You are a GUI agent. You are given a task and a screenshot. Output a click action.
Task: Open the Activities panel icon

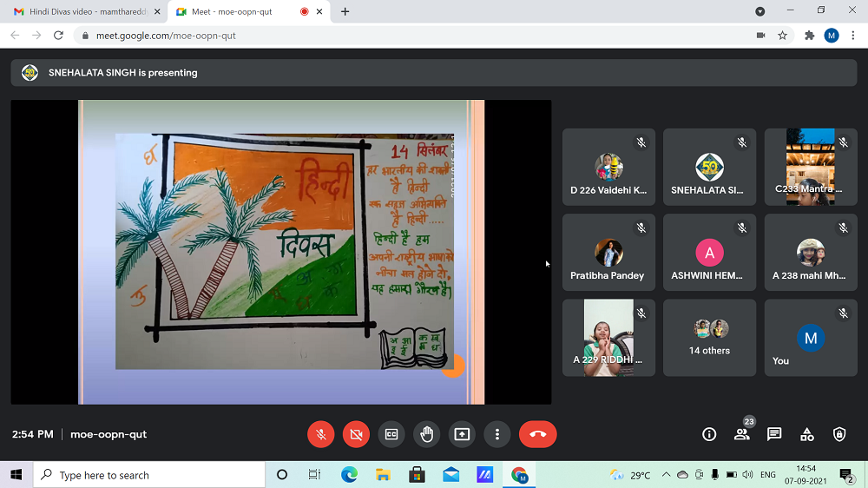[x=806, y=434]
